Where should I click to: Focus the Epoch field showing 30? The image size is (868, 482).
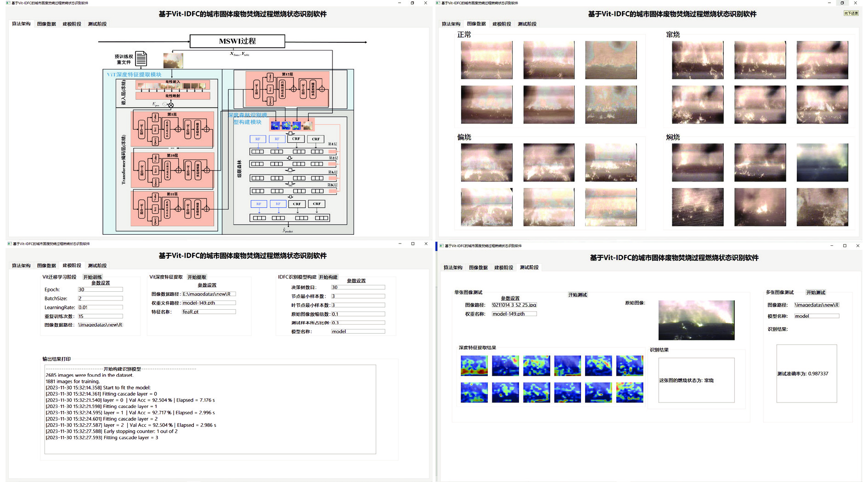[100, 289]
